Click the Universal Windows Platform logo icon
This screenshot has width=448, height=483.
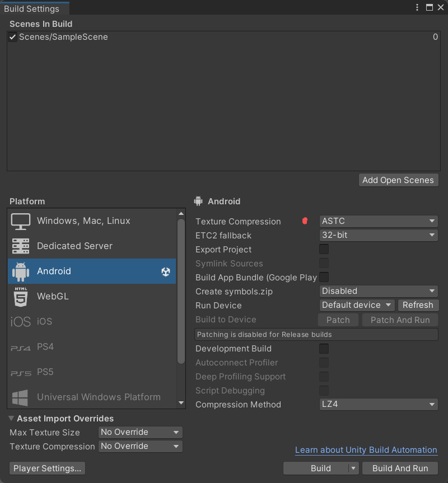20,397
